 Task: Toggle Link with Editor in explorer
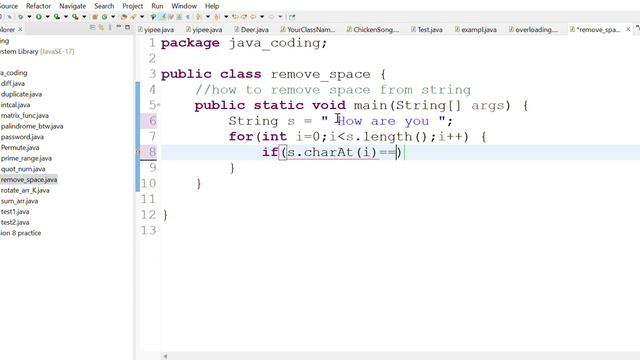[101, 27]
